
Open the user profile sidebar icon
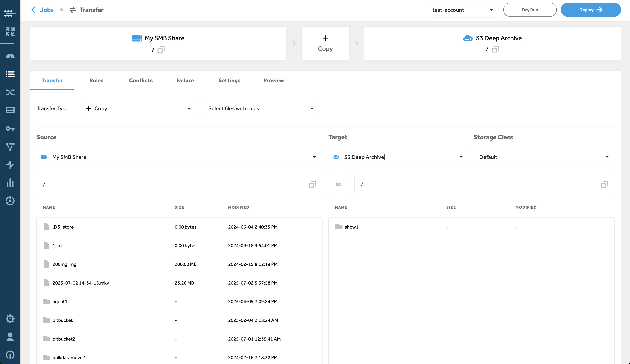pyautogui.click(x=10, y=337)
